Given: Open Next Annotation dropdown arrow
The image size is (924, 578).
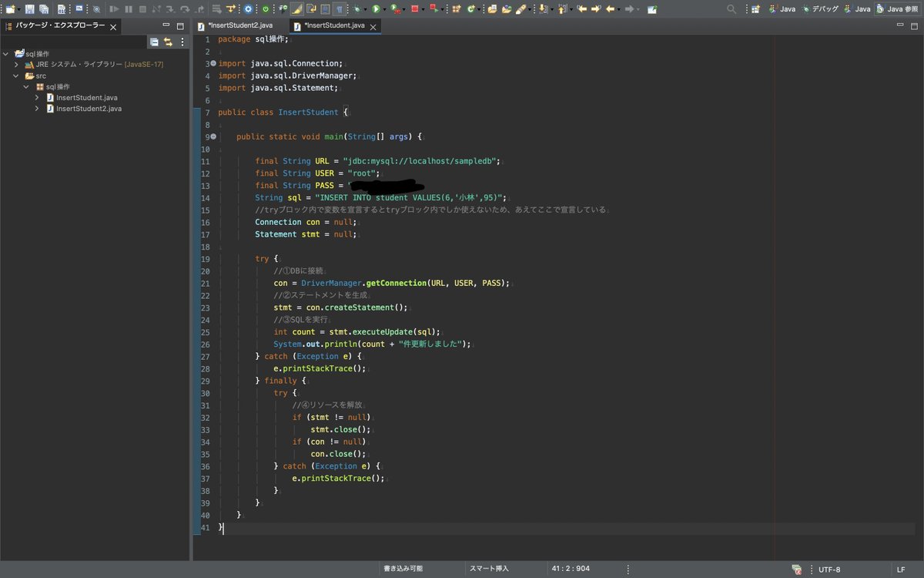Looking at the screenshot, I should tap(552, 9).
